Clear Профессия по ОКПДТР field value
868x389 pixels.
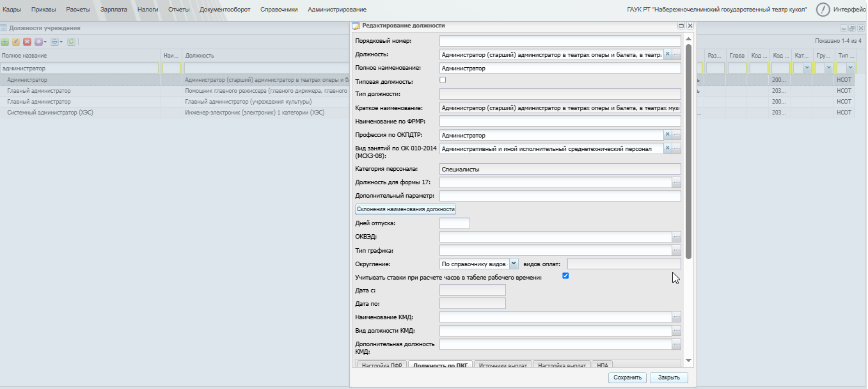[667, 135]
